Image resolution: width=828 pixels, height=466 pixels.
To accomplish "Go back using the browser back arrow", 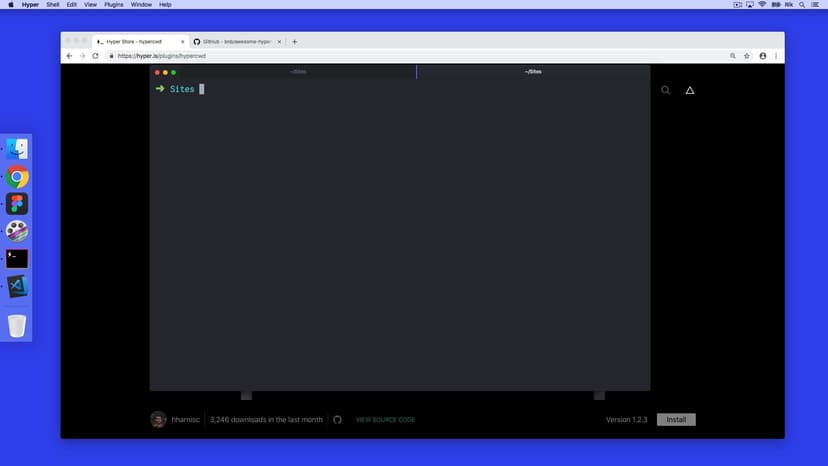I will (x=69, y=56).
